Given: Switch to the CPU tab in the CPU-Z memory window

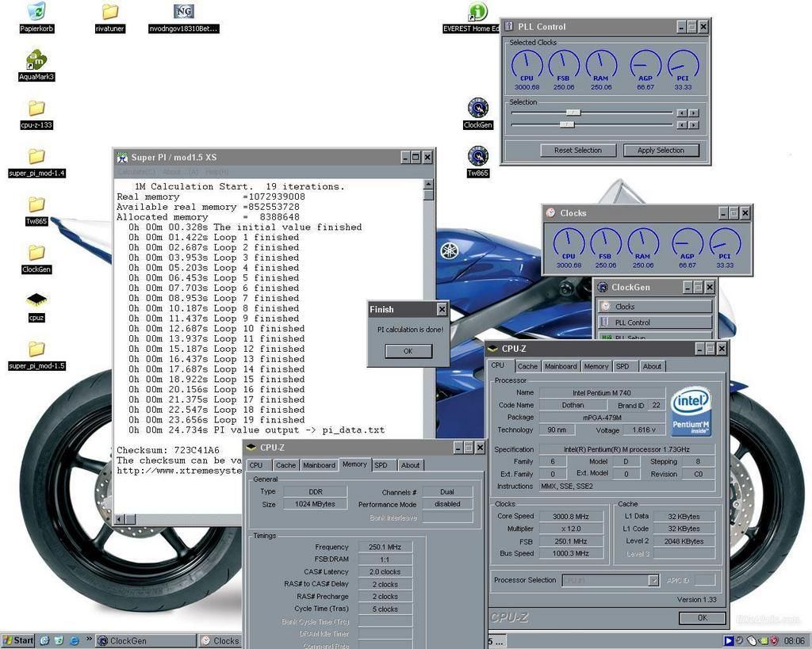Looking at the screenshot, I should point(256,465).
